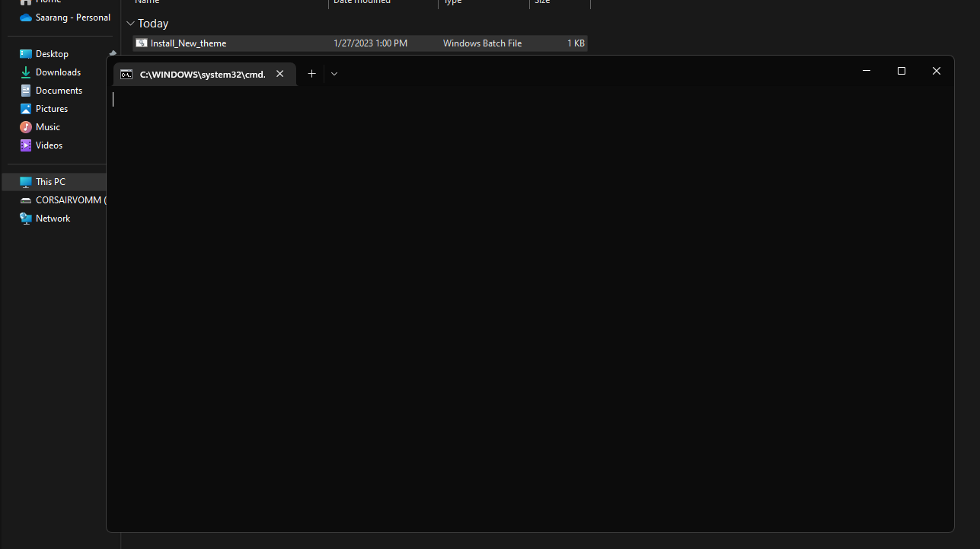This screenshot has height=549, width=980.
Task: Switch to the cmd.exe terminal tab
Action: click(x=202, y=74)
